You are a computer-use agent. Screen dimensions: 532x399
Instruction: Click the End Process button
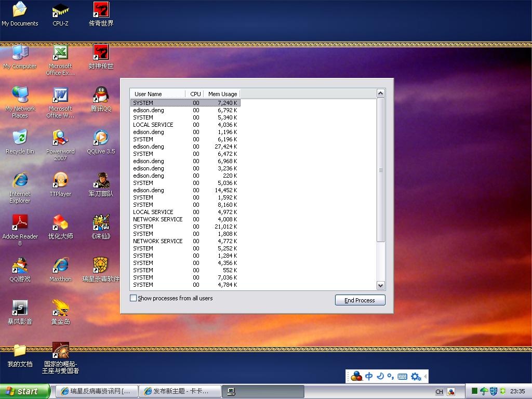click(360, 300)
